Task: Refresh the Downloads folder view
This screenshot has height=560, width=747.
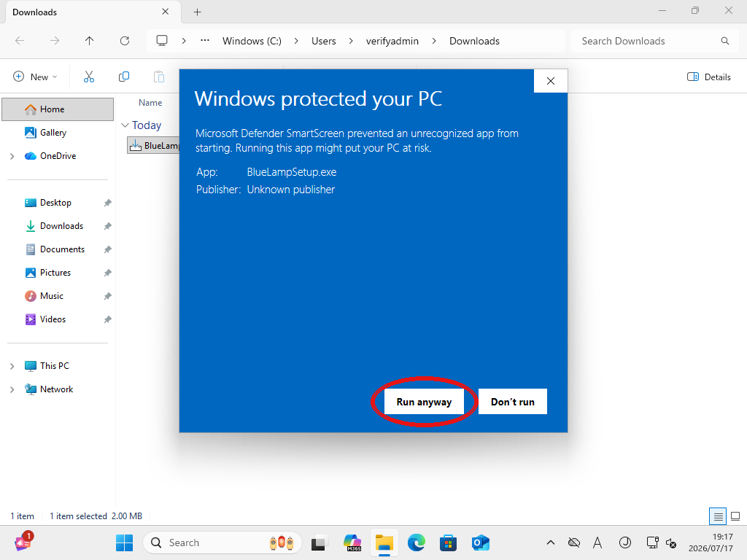Action: (125, 41)
